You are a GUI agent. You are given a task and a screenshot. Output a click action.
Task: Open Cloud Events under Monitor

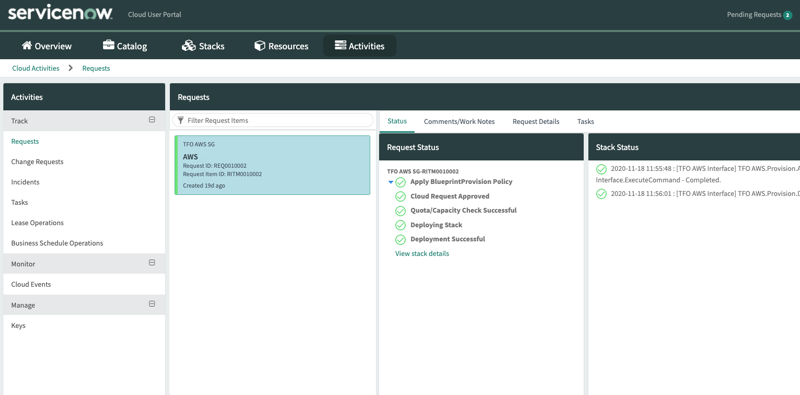click(x=31, y=285)
